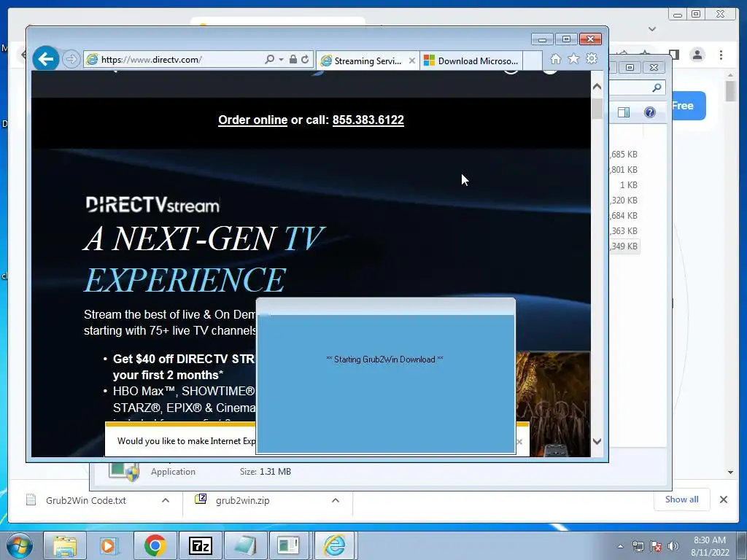Click the Explorer window search magnifier
The height and width of the screenshot is (560, 747).
pos(657,87)
